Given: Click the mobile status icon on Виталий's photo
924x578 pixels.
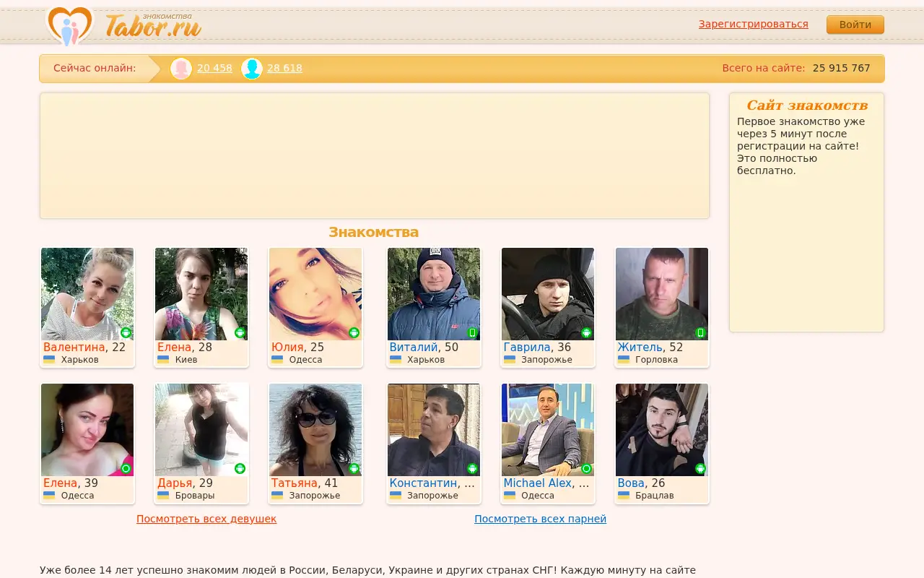Looking at the screenshot, I should pyautogui.click(x=473, y=332).
